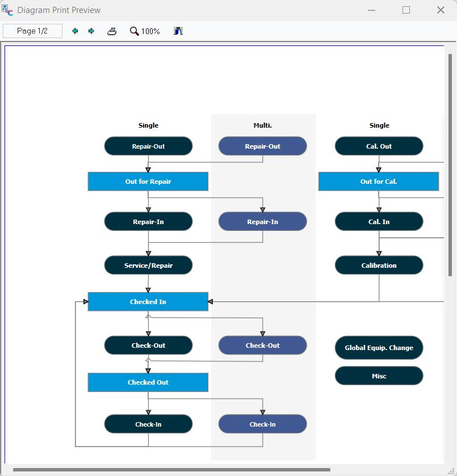Go to the next page arrow
The image size is (457, 476).
click(91, 31)
